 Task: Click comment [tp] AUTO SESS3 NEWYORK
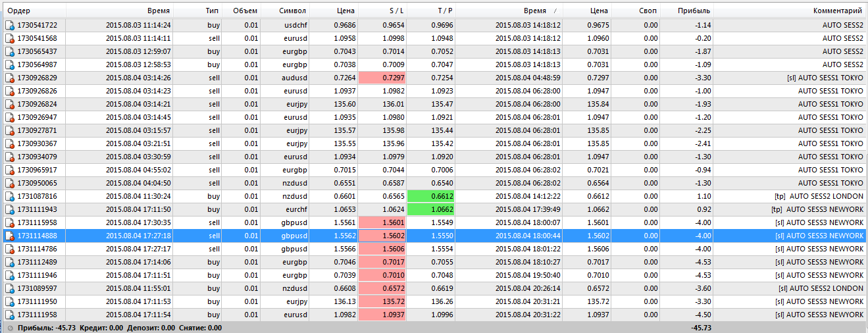coord(817,209)
